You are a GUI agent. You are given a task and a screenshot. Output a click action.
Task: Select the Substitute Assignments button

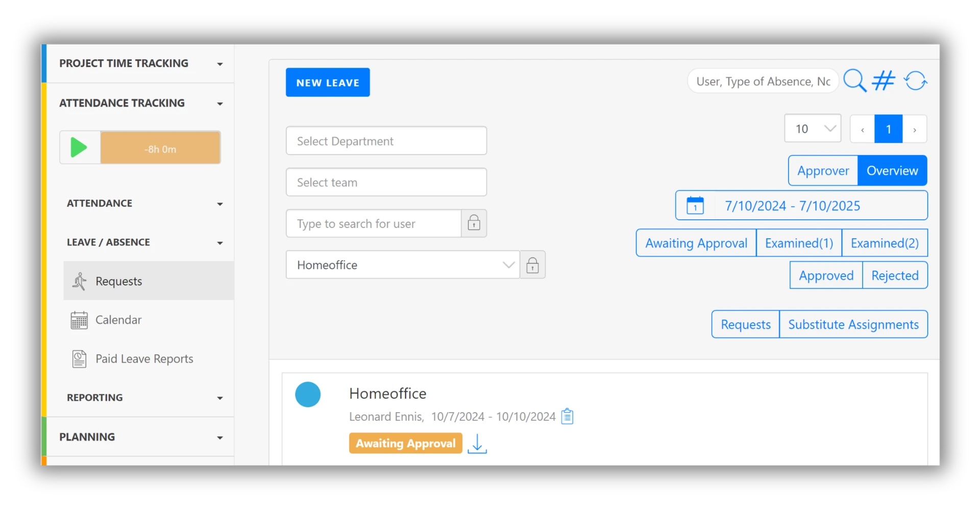coord(853,324)
